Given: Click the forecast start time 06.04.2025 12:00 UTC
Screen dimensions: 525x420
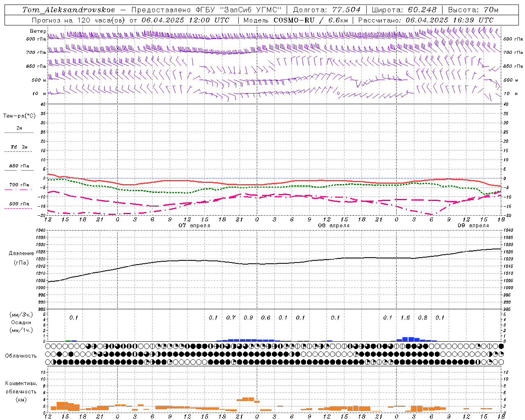Looking at the screenshot, I should (185, 20).
